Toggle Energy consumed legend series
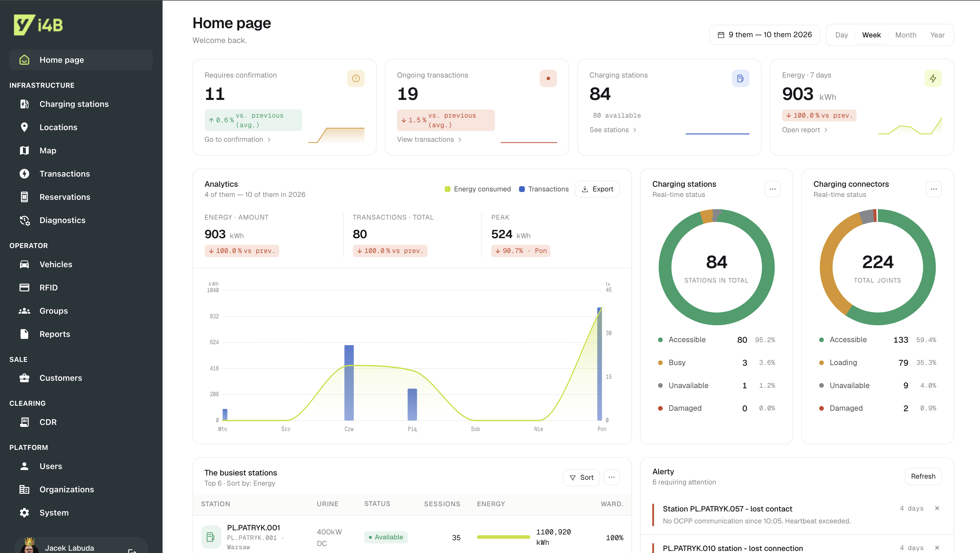 (478, 189)
